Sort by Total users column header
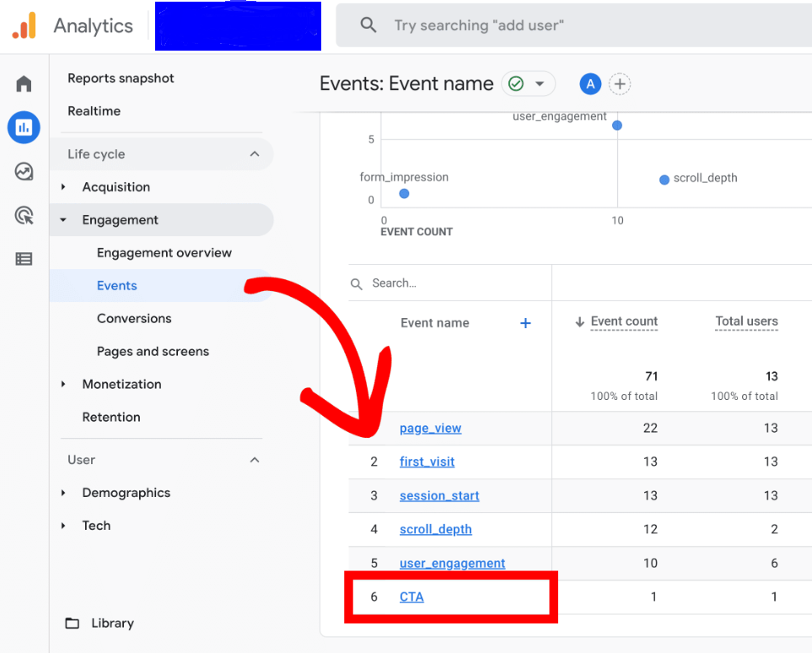This screenshot has height=653, width=812. (x=746, y=321)
